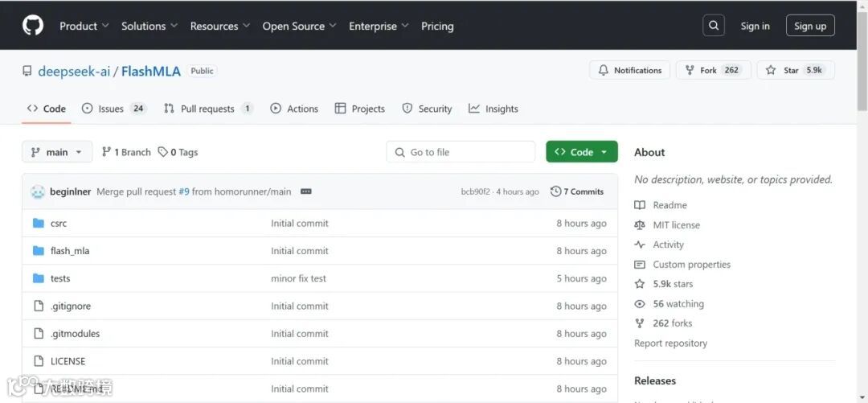This screenshot has width=868, height=403.
Task: Open the Product menu dropdown
Action: 84,26
